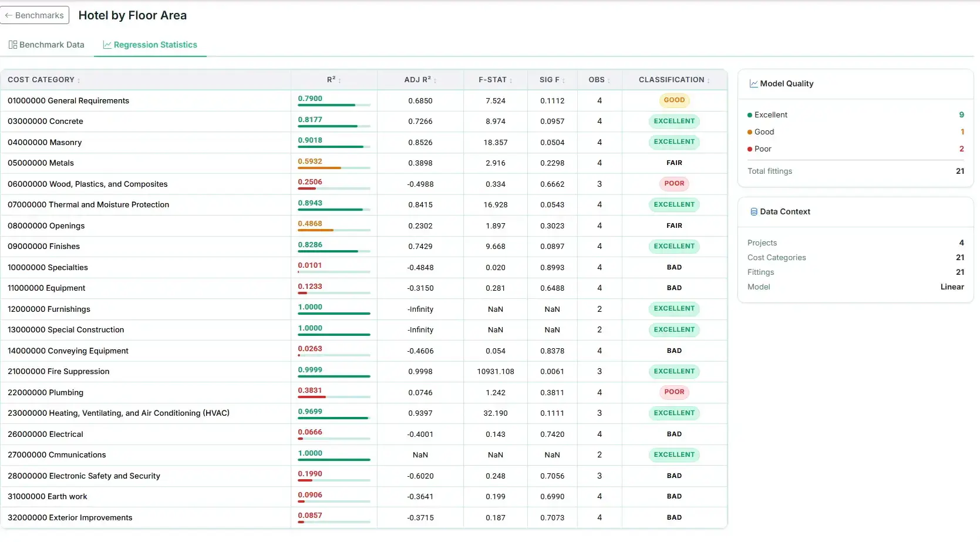
Task: Click the EXCELLENT badge for Concrete row
Action: [x=674, y=122]
